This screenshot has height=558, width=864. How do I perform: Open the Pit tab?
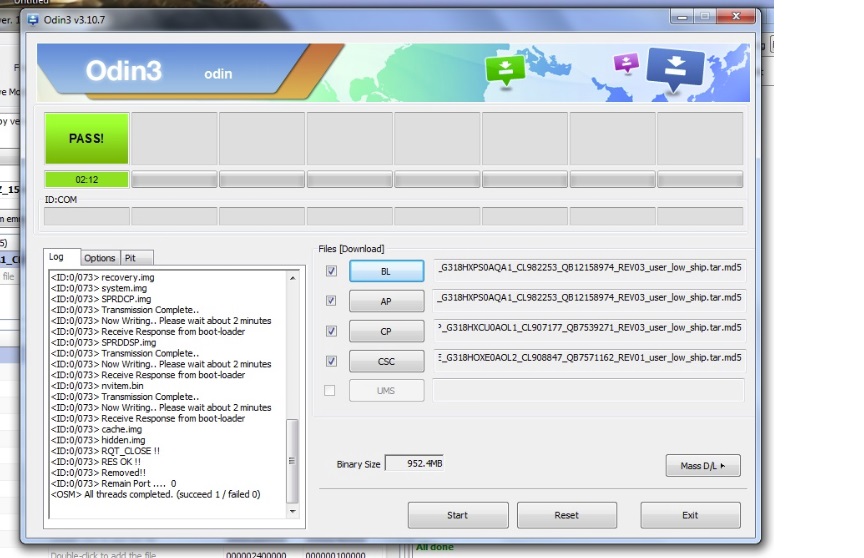click(x=136, y=258)
